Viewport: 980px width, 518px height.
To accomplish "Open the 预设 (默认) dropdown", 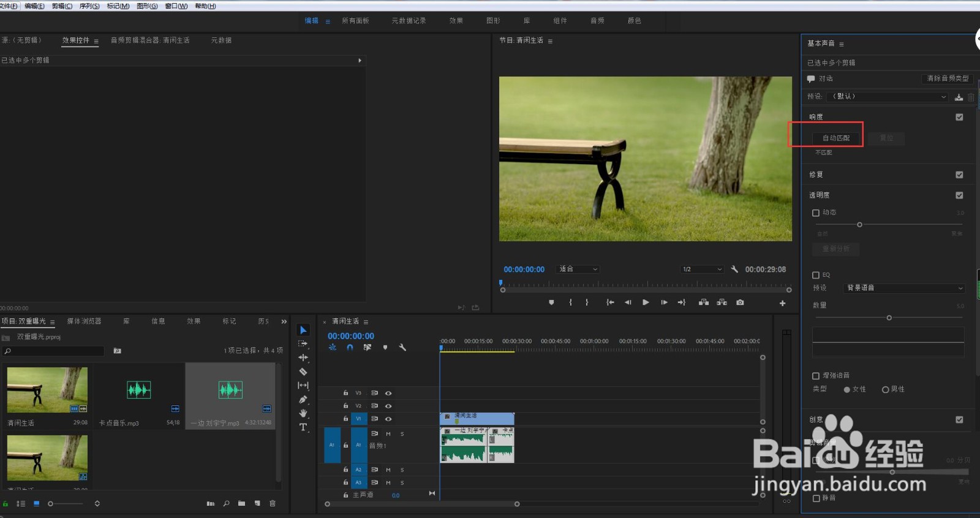I will click(888, 97).
